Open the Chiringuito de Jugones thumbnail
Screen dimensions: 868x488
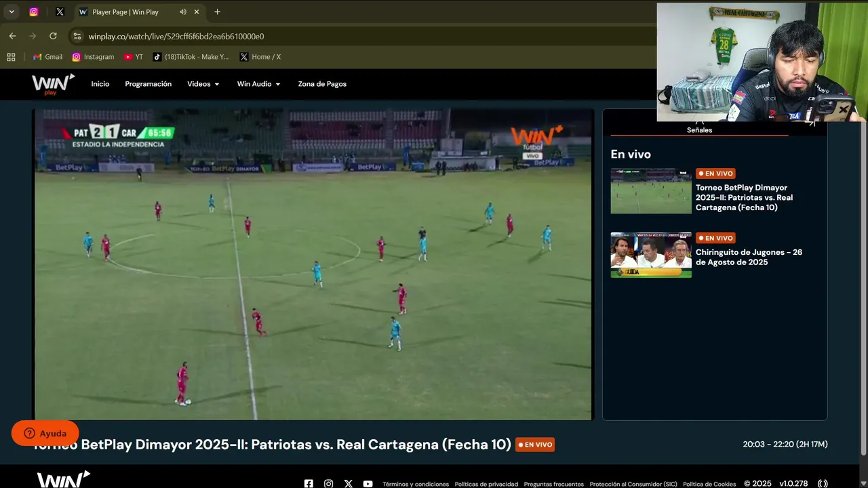651,255
